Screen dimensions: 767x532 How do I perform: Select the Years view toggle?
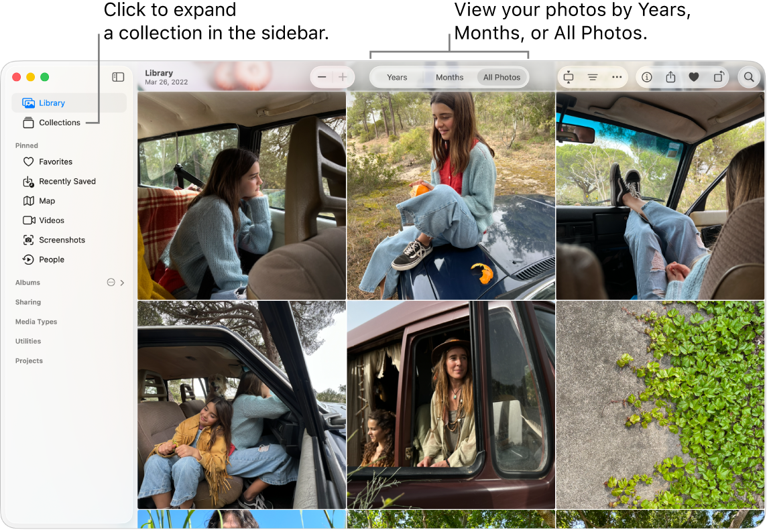397,77
